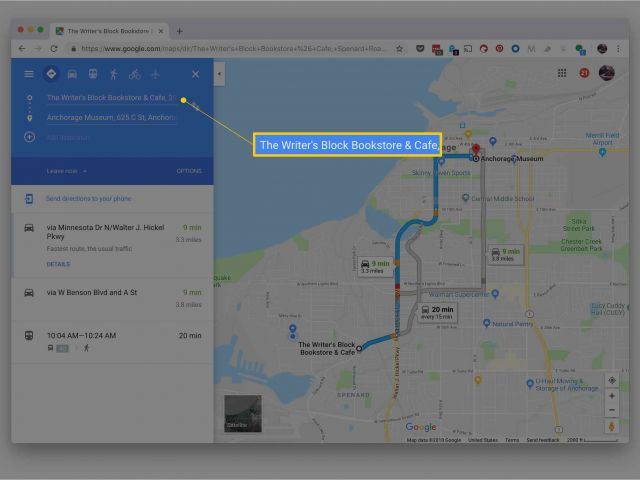Go back in the browser
The image size is (640, 480).
tap(22, 49)
